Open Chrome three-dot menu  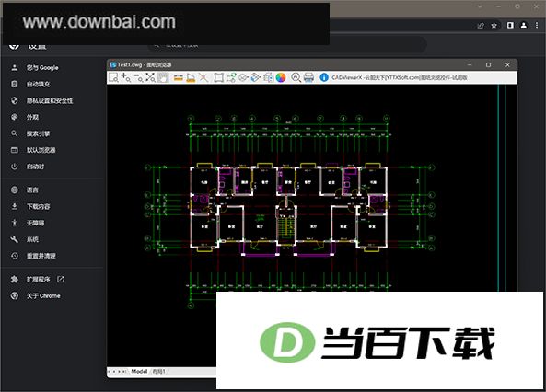tap(538, 26)
